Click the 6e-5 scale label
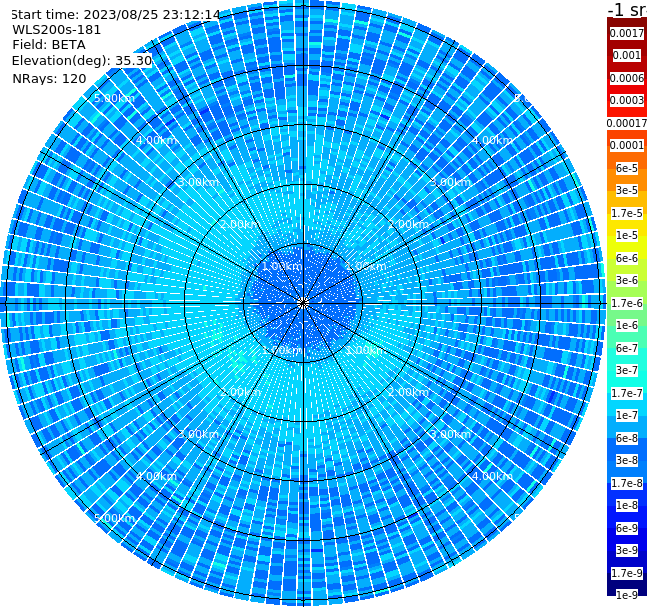Screen dimensions: 647x607 click(x=627, y=168)
